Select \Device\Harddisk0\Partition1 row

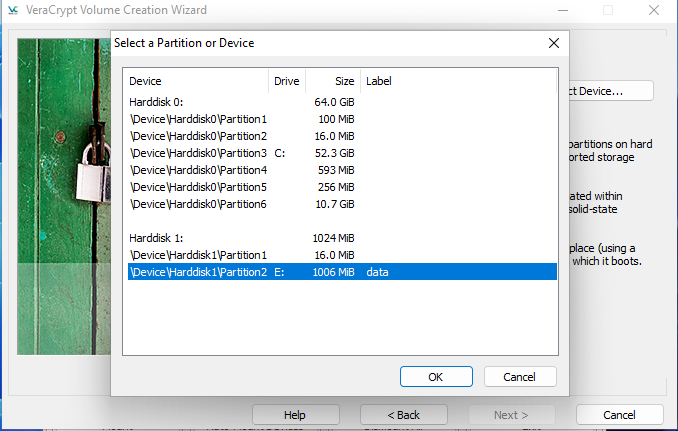[342, 119]
